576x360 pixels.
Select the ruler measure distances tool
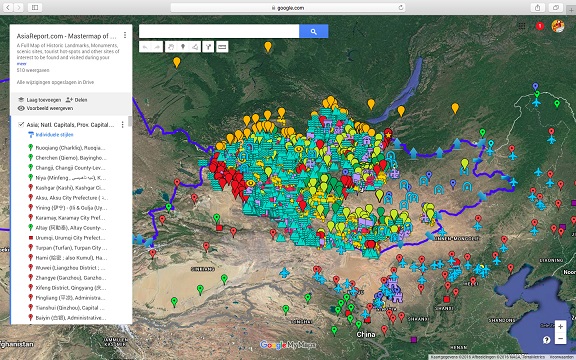click(222, 47)
